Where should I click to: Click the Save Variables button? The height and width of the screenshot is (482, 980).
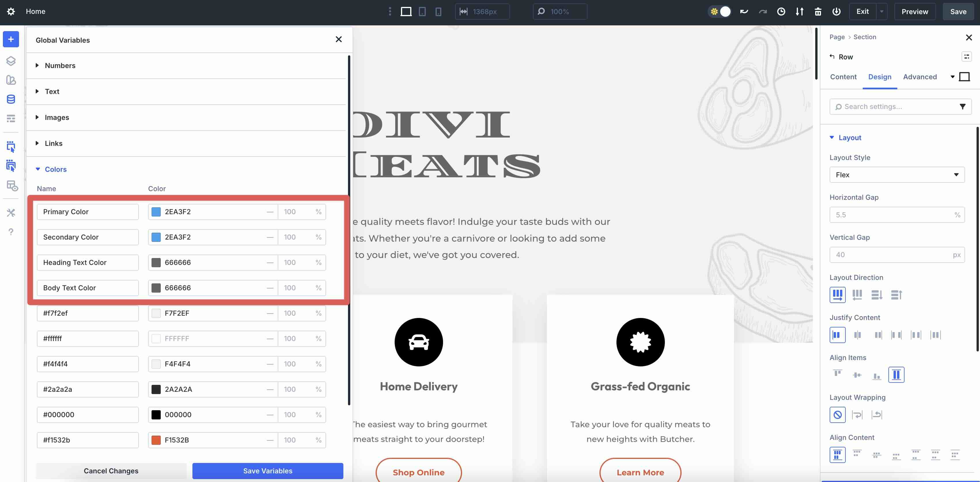267,470
